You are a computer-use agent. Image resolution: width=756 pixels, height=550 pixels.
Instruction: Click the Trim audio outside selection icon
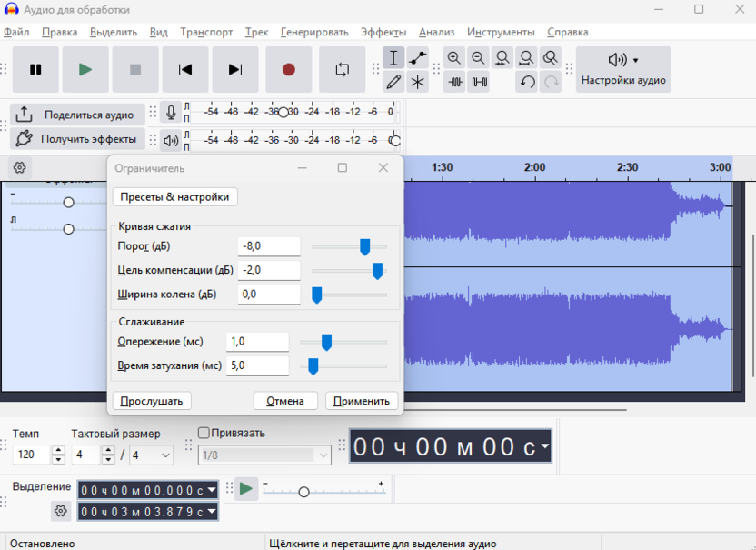point(454,83)
